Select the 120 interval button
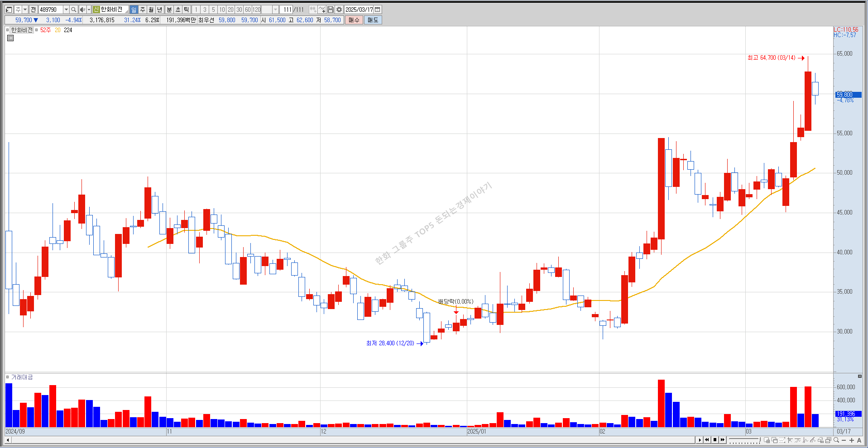The width and height of the screenshot is (868, 448). (x=257, y=10)
